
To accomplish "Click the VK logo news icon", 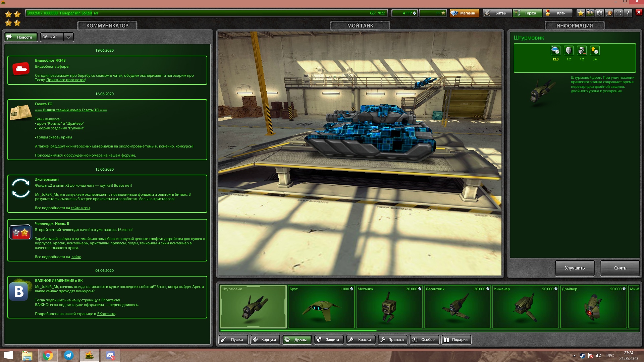I will click(x=18, y=291).
